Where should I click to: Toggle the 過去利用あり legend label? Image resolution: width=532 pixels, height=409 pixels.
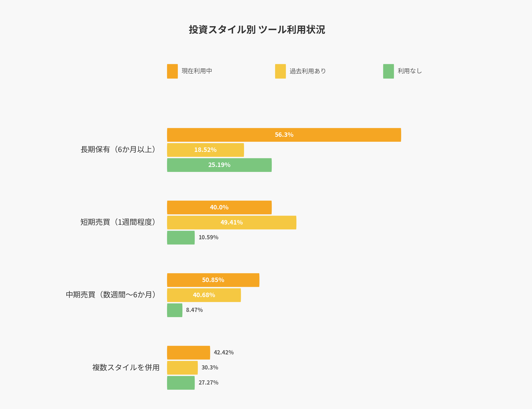click(x=307, y=71)
